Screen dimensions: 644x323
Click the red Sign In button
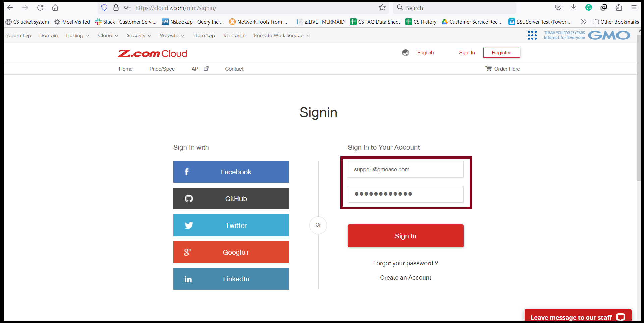click(x=406, y=236)
